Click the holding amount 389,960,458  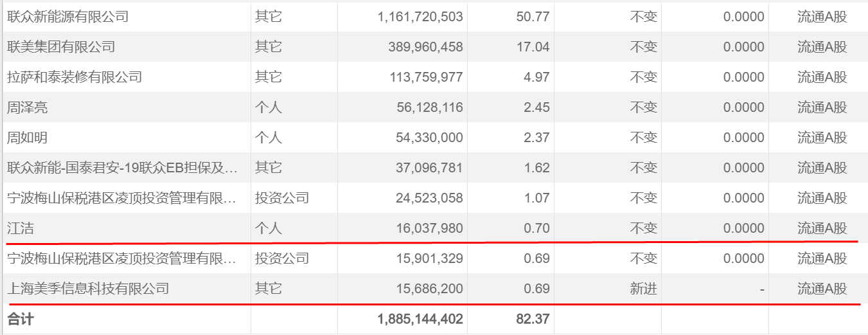coord(425,47)
